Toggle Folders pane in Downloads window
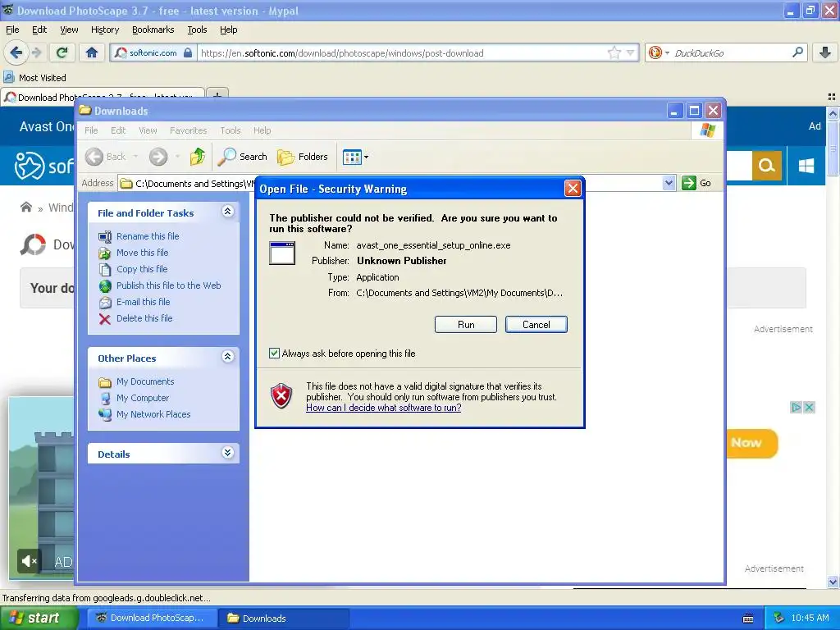 pos(303,157)
